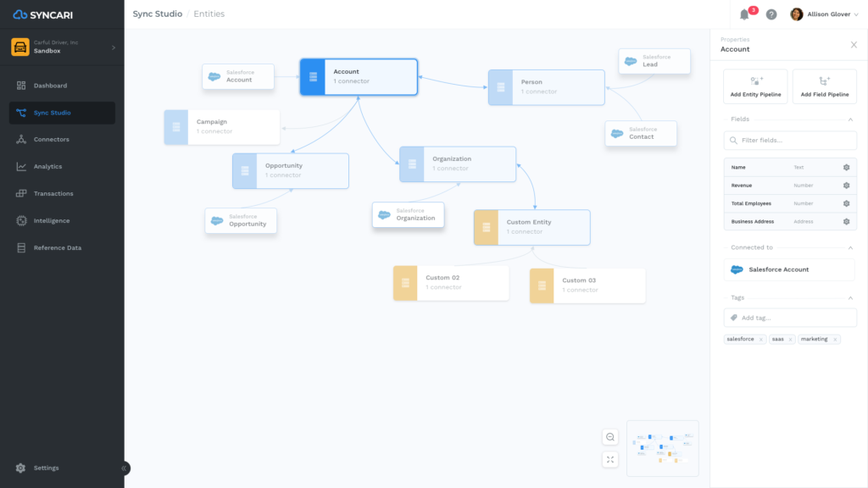Click the Carful Driver car logo icon
The height and width of the screenshot is (488, 868).
pyautogui.click(x=20, y=47)
